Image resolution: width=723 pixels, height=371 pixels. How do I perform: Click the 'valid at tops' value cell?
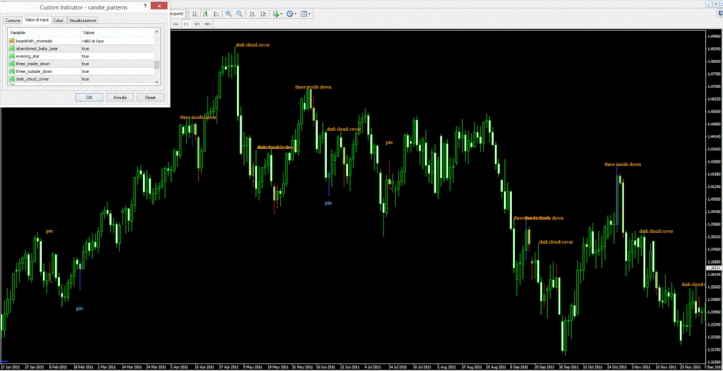pyautogui.click(x=117, y=41)
